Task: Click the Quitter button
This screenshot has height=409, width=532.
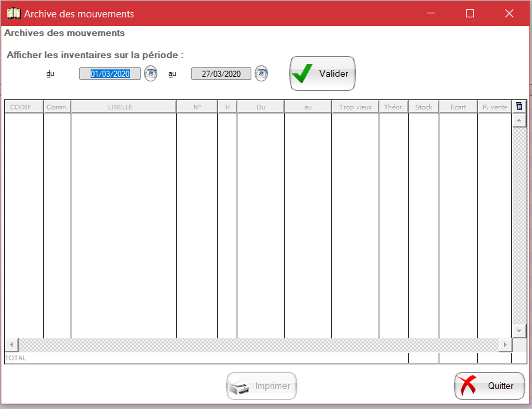Action: click(x=489, y=386)
